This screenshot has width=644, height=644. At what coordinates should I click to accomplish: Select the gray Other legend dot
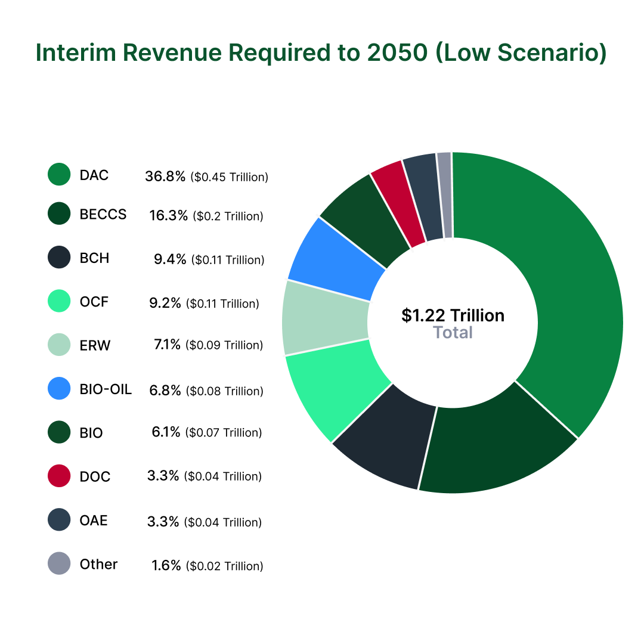(59, 563)
